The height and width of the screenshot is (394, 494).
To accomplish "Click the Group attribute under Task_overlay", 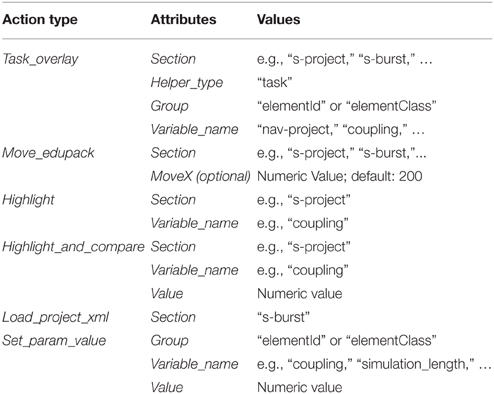I will (x=169, y=106).
